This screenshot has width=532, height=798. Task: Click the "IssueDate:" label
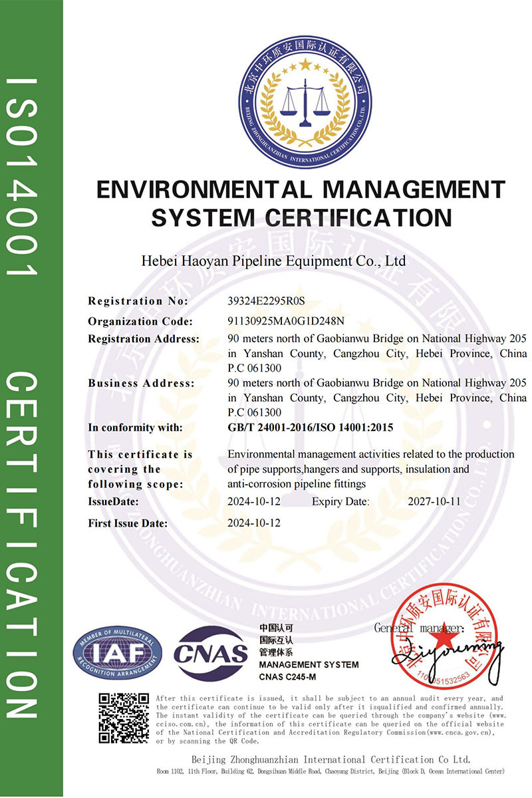coord(113,501)
